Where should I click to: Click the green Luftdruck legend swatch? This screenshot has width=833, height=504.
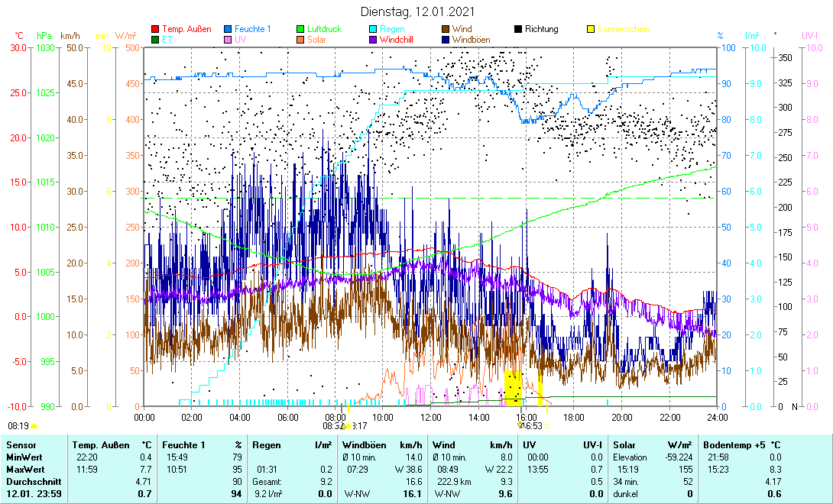[300, 29]
